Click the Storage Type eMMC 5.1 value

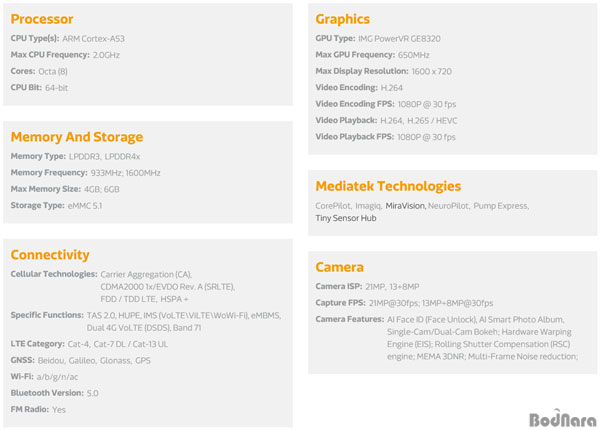pyautogui.click(x=85, y=206)
